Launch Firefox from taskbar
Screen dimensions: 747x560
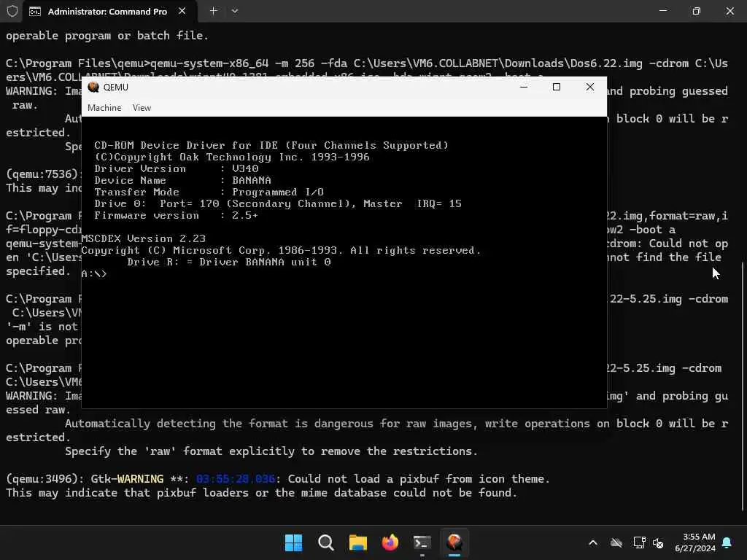[x=390, y=542]
